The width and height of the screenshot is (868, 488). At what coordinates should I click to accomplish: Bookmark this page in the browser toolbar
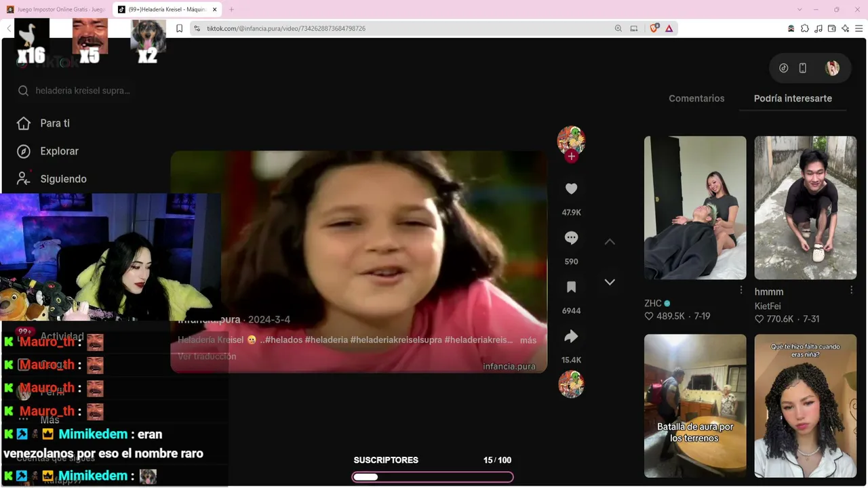point(179,28)
